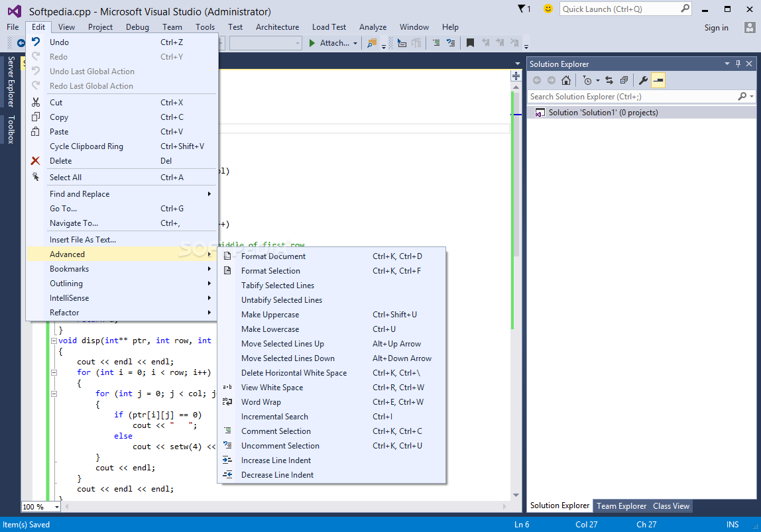Image resolution: width=761 pixels, height=532 pixels.
Task: Click the Solution Explorer search magnifier icon
Action: [x=742, y=97]
